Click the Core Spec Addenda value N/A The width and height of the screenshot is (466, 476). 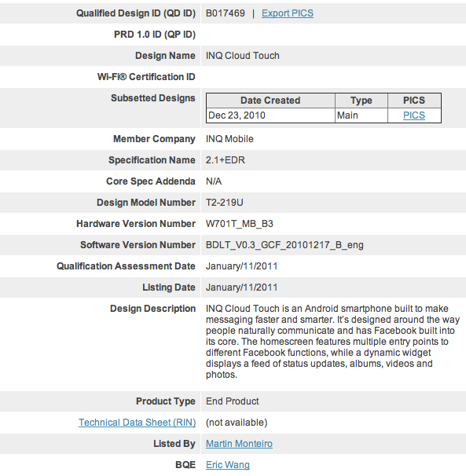click(214, 181)
